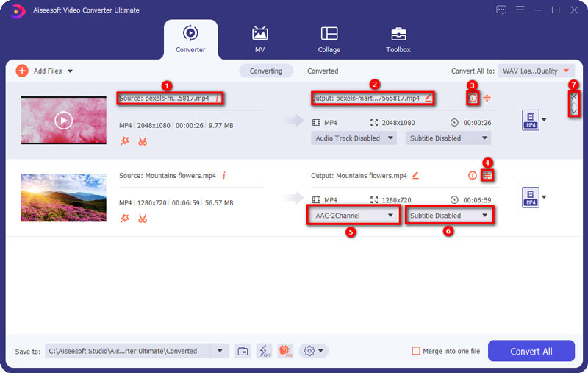Image resolution: width=588 pixels, height=373 pixels.
Task: Show the Converting list
Action: [266, 71]
